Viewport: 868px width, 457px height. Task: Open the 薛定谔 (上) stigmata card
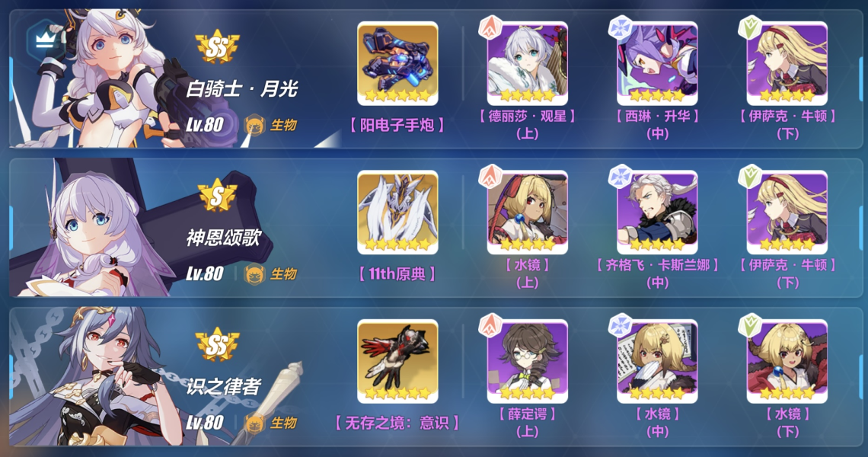click(527, 361)
